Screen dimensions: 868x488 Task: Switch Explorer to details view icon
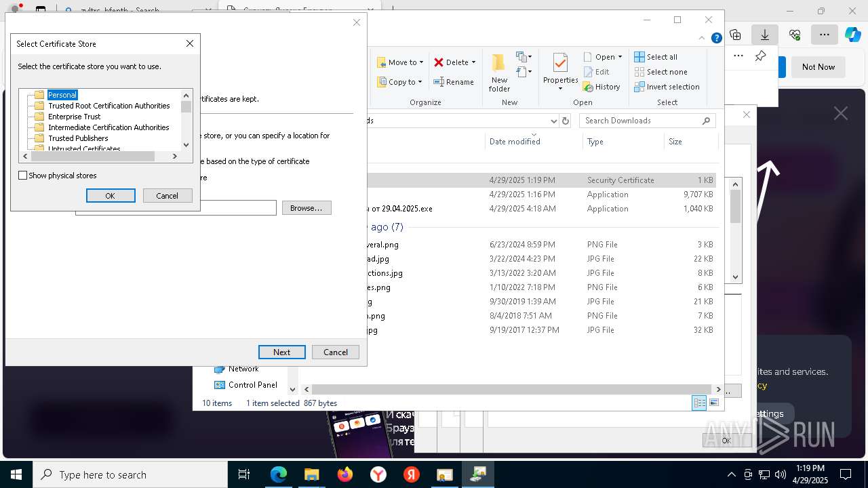(699, 403)
